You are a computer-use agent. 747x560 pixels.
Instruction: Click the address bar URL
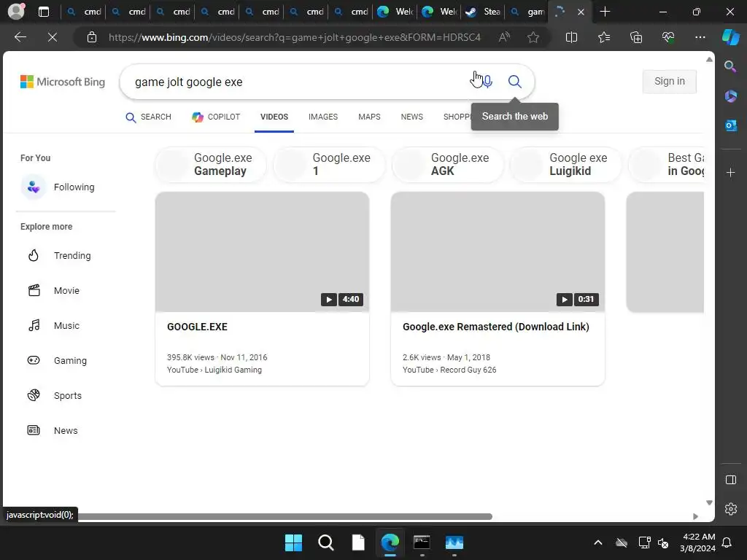tap(295, 37)
